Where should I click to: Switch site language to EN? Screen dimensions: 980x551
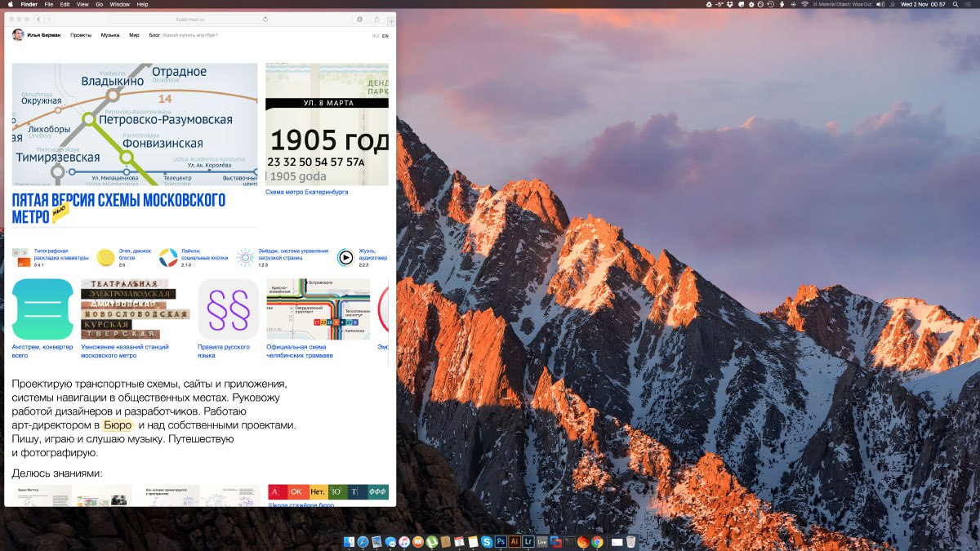[385, 36]
